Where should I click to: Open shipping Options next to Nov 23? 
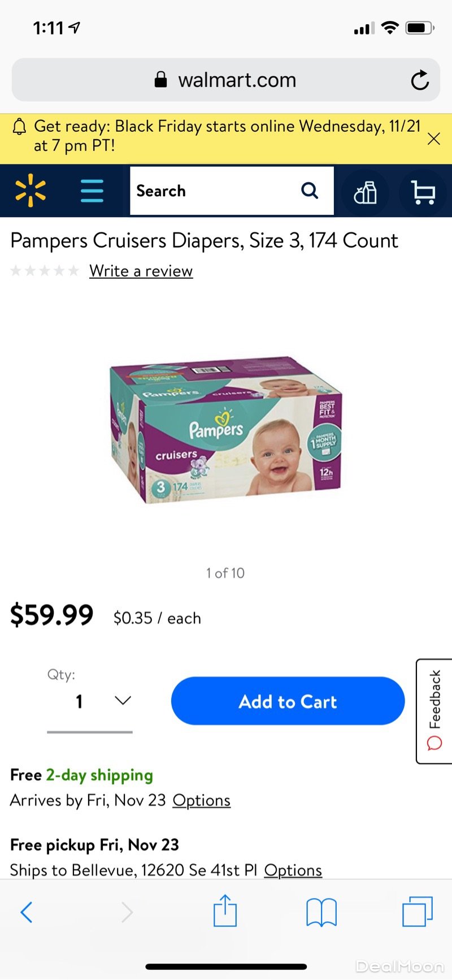[x=202, y=800]
